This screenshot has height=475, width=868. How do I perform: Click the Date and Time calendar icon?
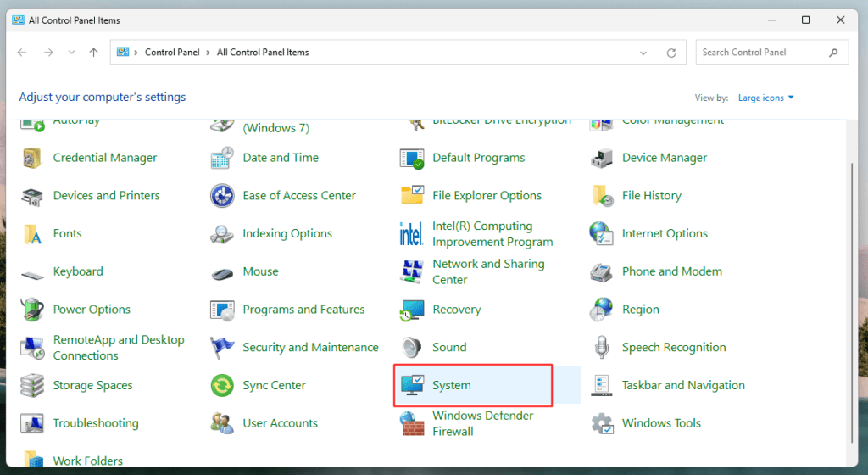coord(222,158)
